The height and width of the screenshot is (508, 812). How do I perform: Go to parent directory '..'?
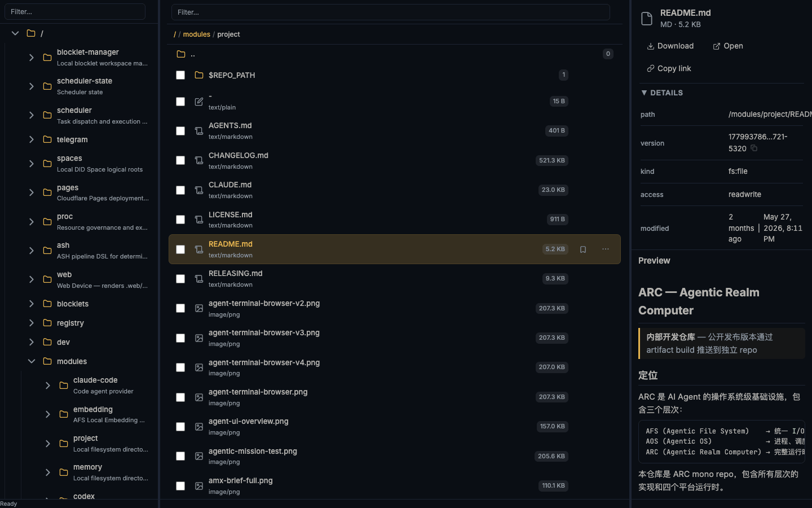[x=193, y=54]
